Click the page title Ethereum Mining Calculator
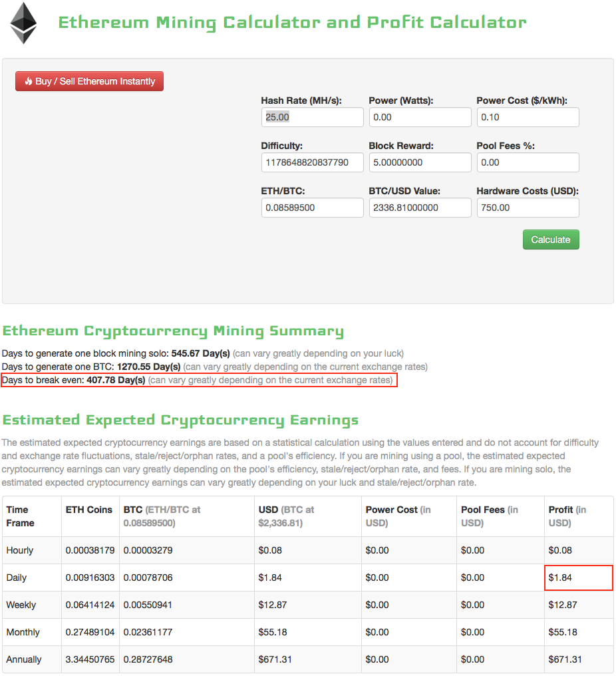This screenshot has width=616, height=676. 292,23
